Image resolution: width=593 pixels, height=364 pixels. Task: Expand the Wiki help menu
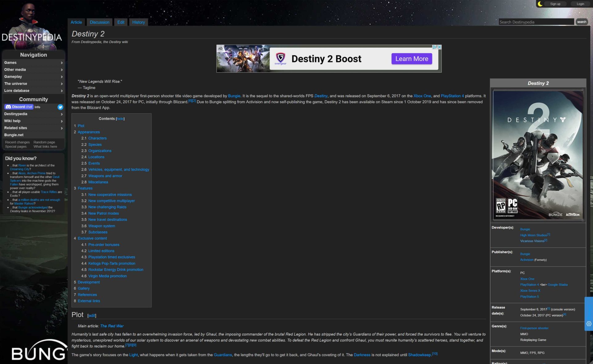pyautogui.click(x=33, y=121)
